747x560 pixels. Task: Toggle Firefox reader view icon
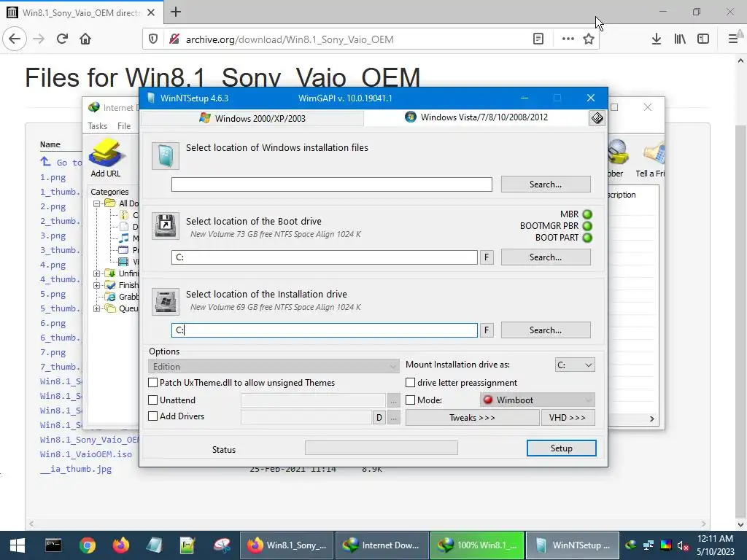[x=538, y=39]
